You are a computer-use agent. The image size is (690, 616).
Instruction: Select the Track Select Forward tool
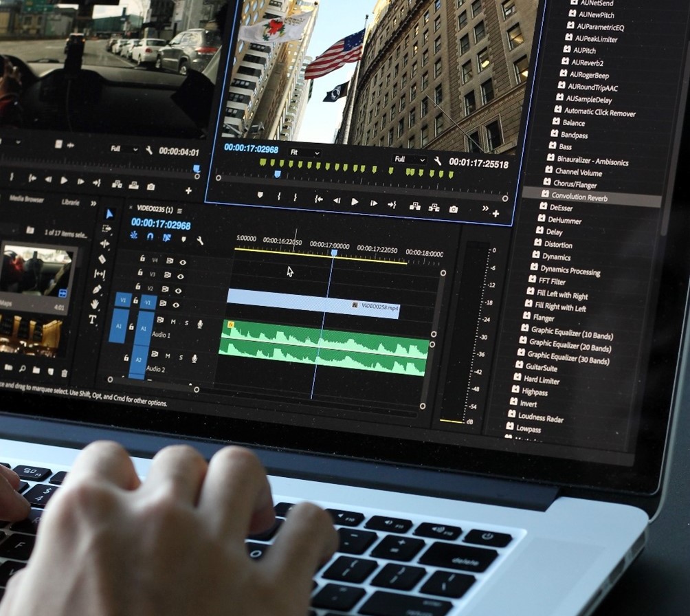click(107, 228)
